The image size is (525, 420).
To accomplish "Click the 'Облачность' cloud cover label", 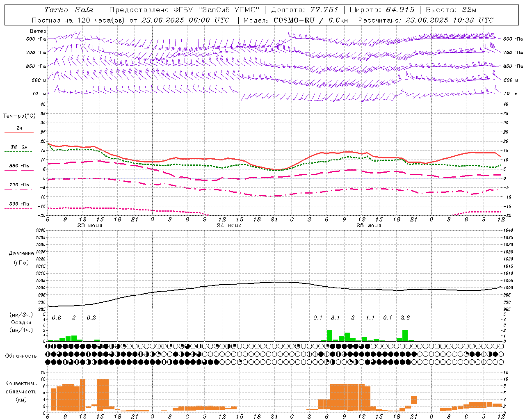I will pyautogui.click(x=21, y=356).
